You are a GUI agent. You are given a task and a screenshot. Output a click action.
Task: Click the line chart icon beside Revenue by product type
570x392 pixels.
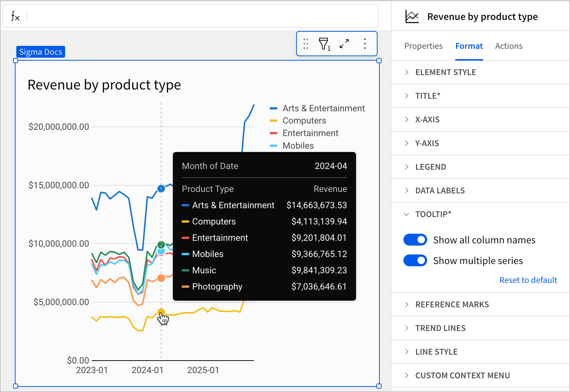[x=412, y=16]
